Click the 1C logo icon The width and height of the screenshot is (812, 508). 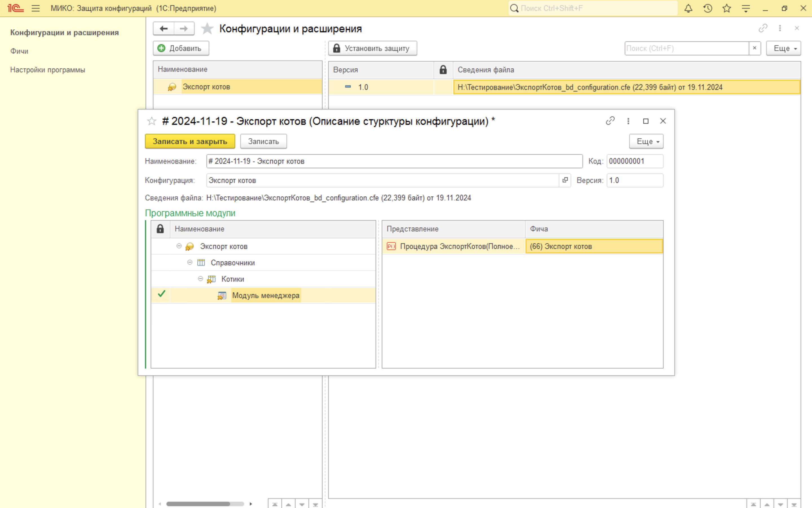coord(16,8)
